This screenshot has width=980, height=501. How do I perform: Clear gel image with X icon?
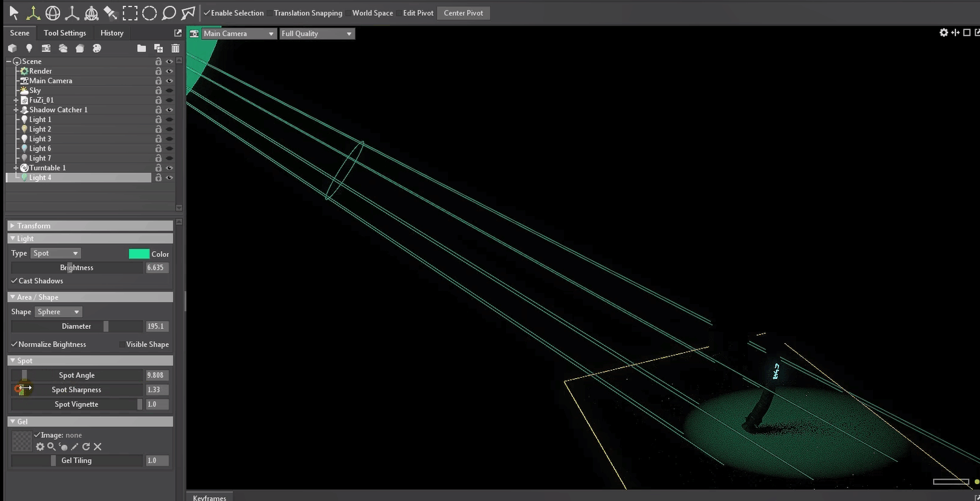[x=97, y=447]
